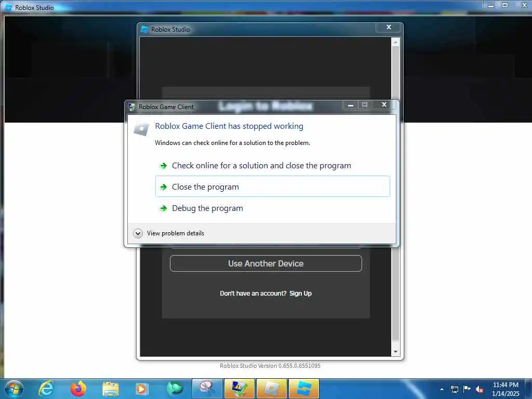Open Windows Media Player taskbar icon
Screen dimensions: 532x399
pos(141,389)
